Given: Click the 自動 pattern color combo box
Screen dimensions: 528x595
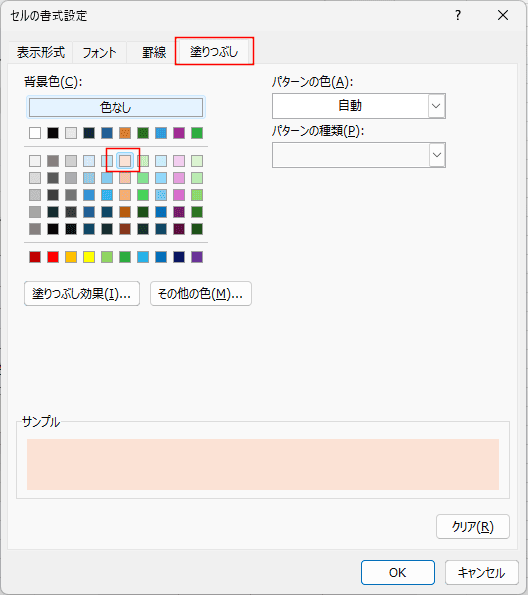Looking at the screenshot, I should pos(358,106).
